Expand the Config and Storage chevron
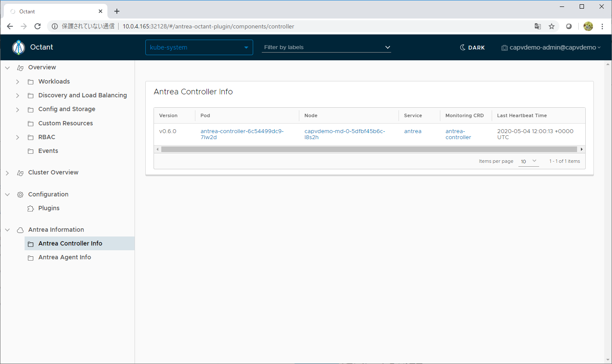 click(18, 109)
